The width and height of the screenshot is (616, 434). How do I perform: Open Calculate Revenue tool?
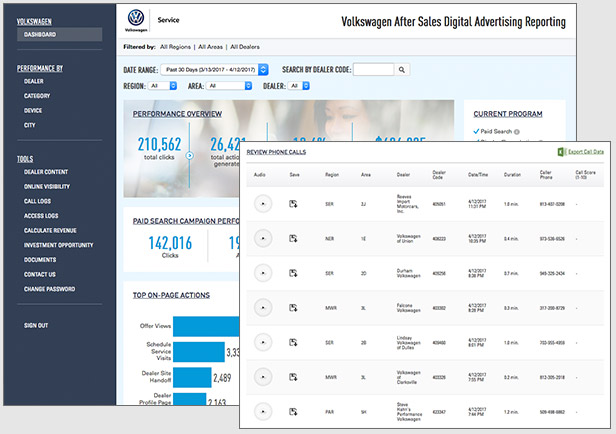[50, 231]
